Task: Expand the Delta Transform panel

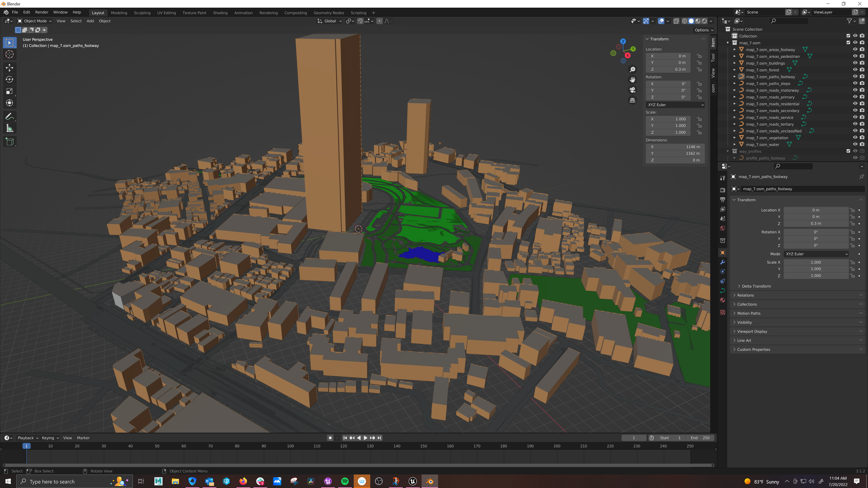Action: [x=756, y=286]
